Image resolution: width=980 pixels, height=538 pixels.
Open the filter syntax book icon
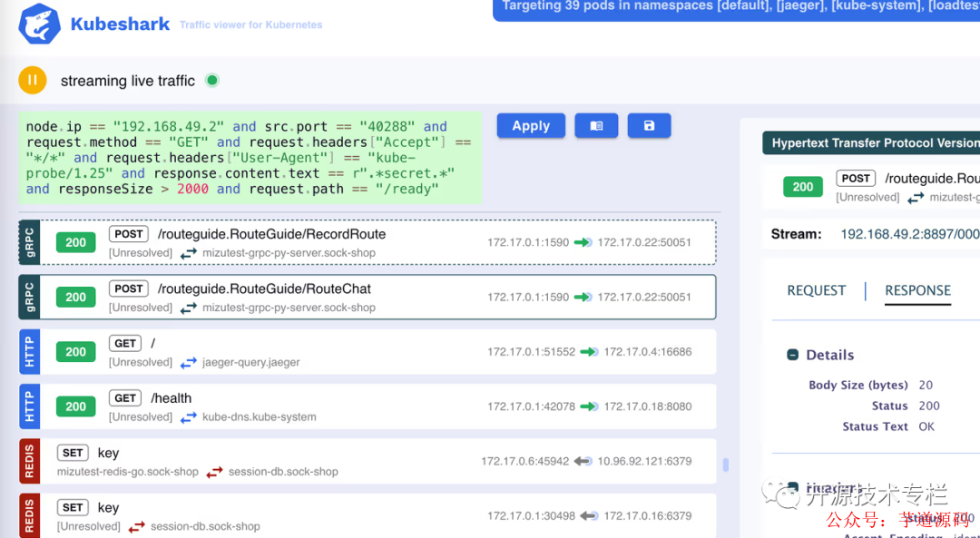[x=596, y=125]
